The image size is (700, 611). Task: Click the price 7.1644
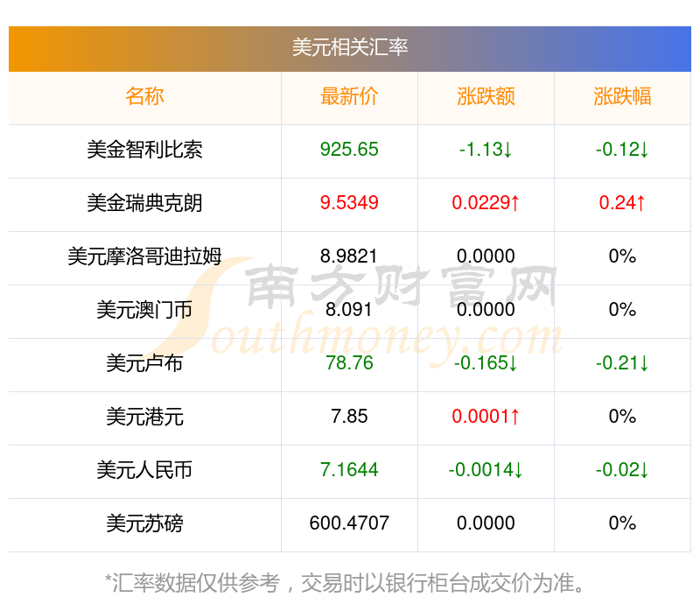coord(349,469)
